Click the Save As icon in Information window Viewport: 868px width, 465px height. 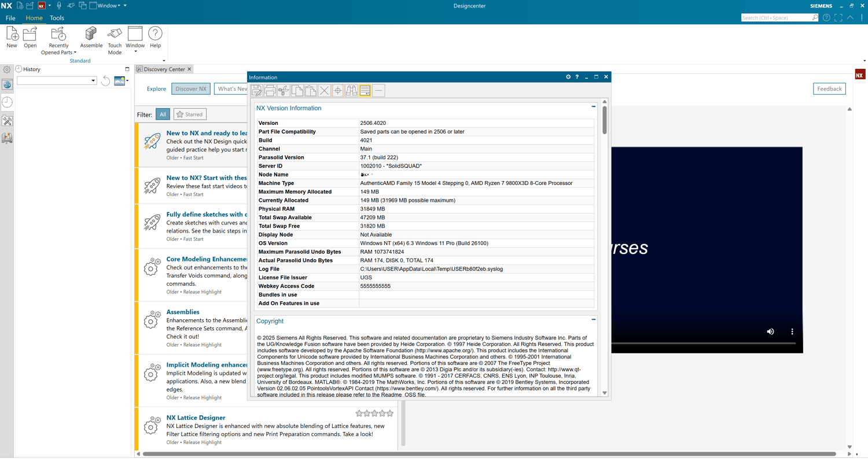tap(256, 91)
